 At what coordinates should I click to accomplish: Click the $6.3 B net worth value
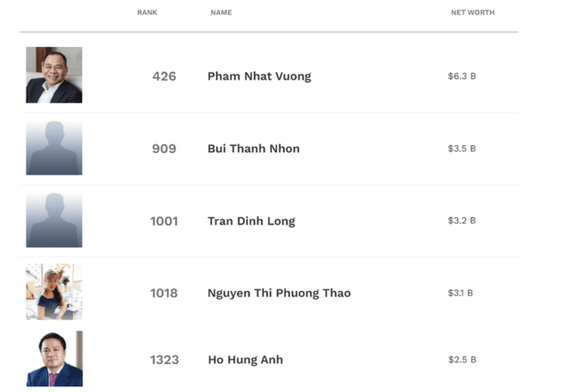(x=462, y=76)
